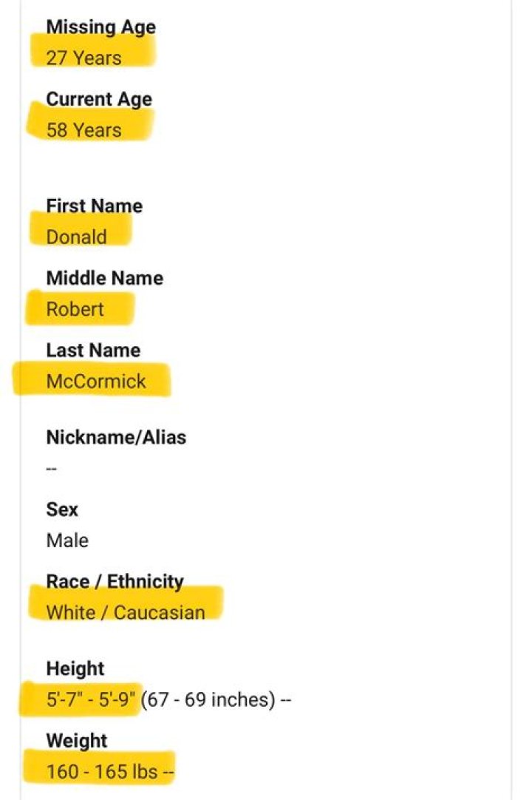The height and width of the screenshot is (800, 532).
Task: Click the (67 - 69 inches) text
Action: click(x=206, y=699)
